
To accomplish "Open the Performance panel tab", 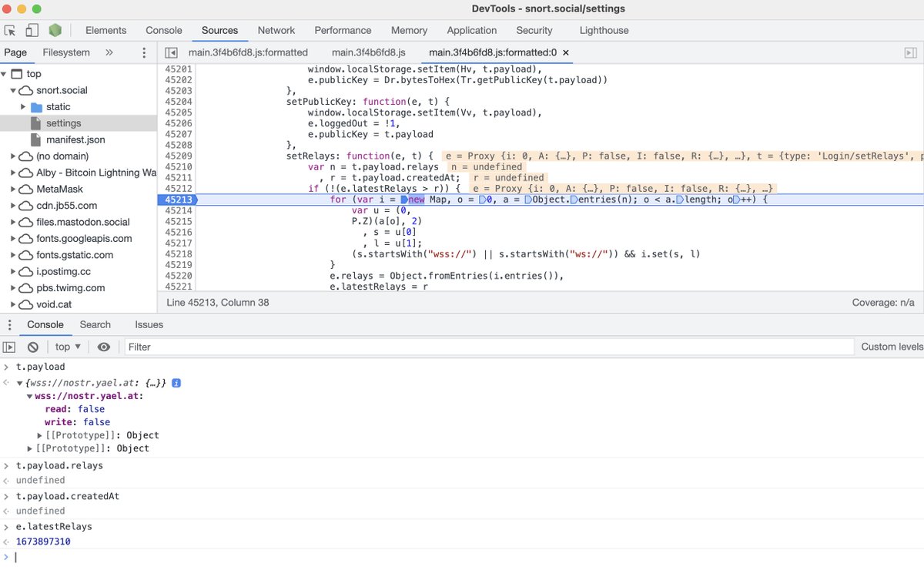I will pyautogui.click(x=343, y=30).
